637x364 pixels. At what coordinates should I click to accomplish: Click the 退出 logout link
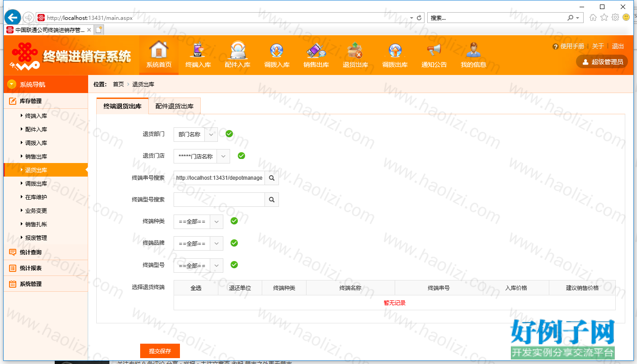(618, 46)
